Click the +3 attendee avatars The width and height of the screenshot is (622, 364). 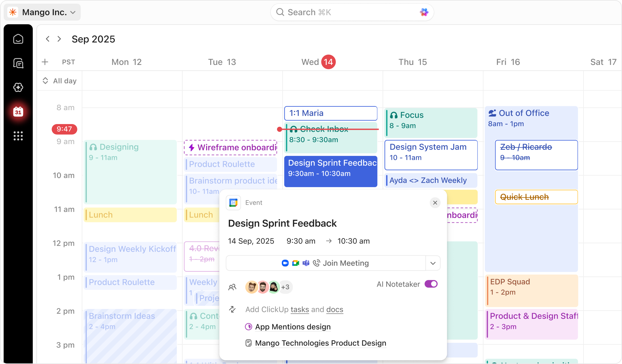(286, 287)
